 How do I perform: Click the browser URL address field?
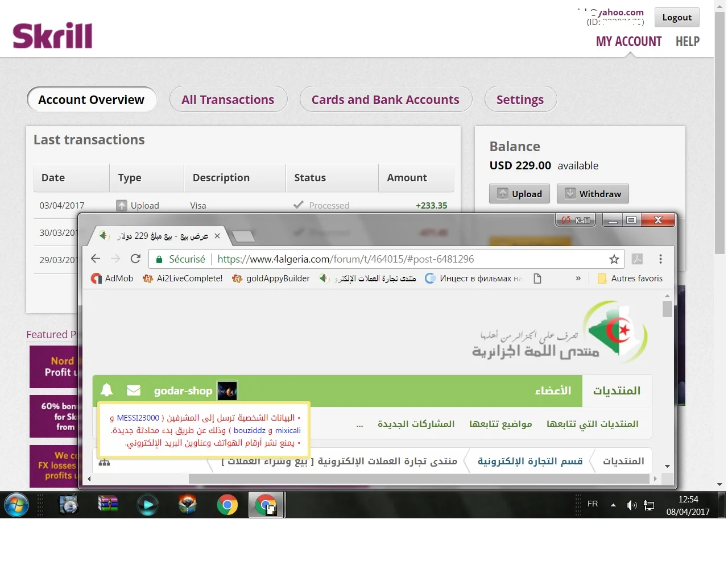[x=398, y=259]
